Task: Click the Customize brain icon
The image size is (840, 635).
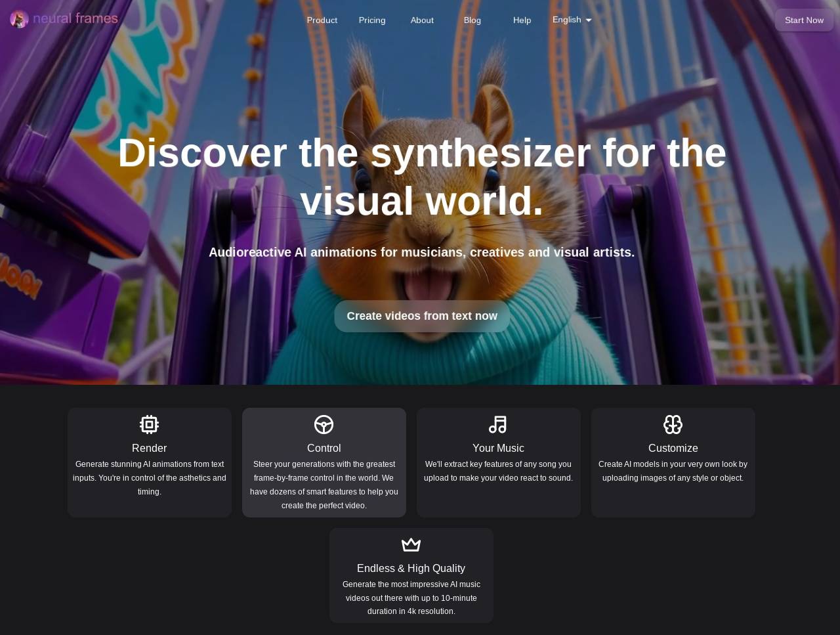Action: 673,425
